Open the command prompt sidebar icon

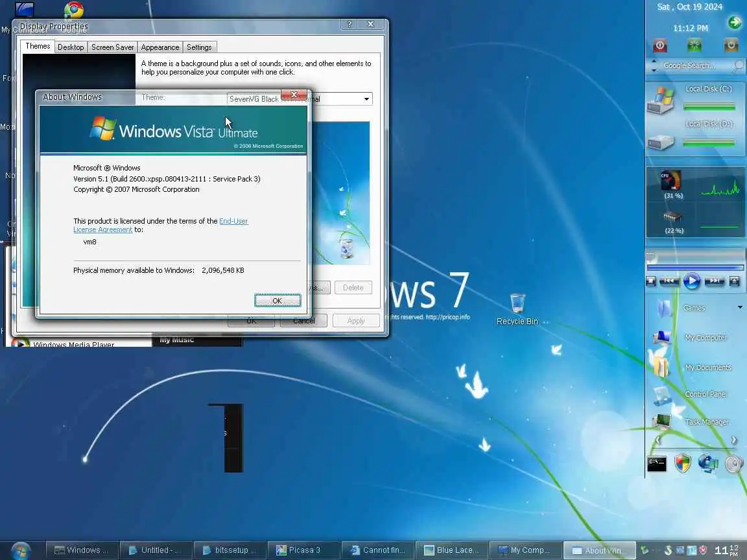tap(656, 463)
